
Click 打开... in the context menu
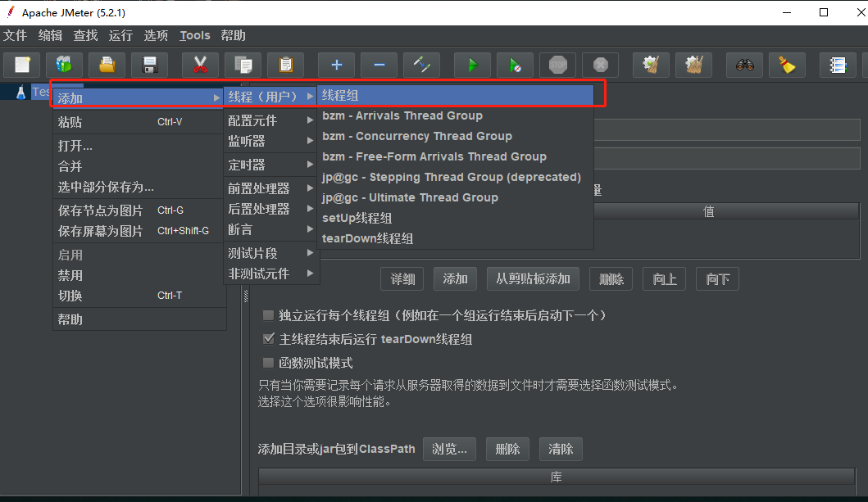click(139, 146)
